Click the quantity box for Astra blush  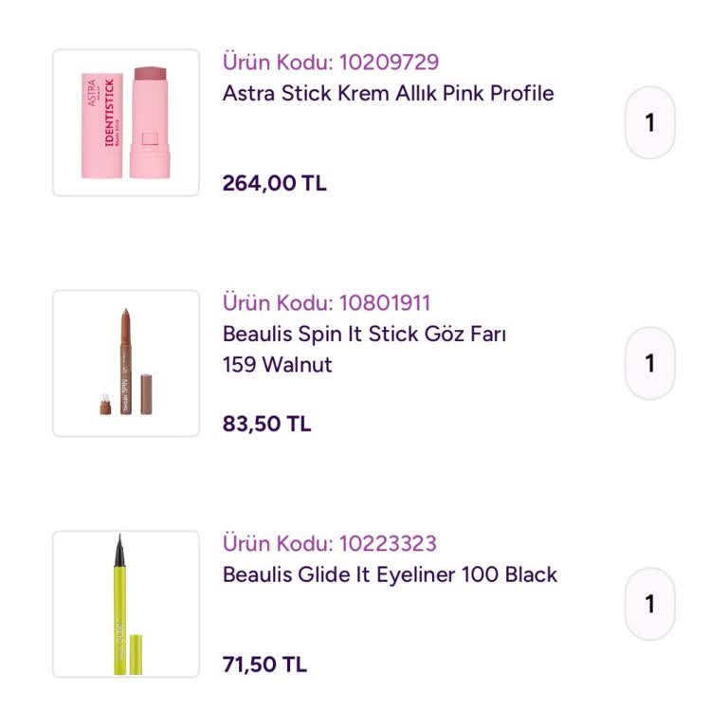point(649,123)
